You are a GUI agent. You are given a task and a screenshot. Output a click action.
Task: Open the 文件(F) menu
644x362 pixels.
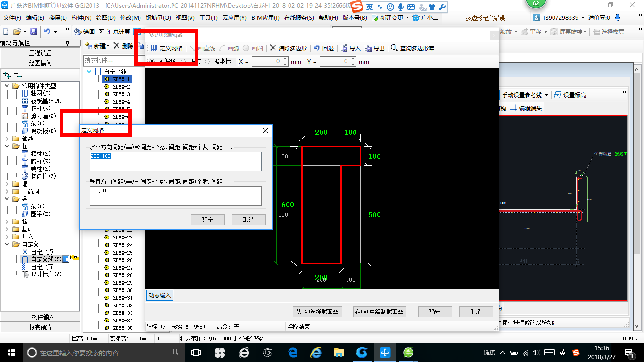12,18
